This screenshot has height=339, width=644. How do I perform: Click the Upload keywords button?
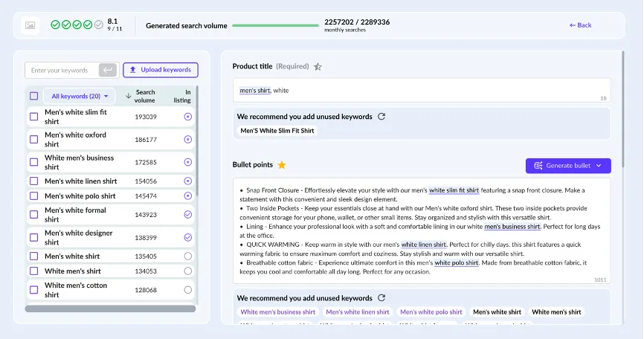(x=161, y=70)
